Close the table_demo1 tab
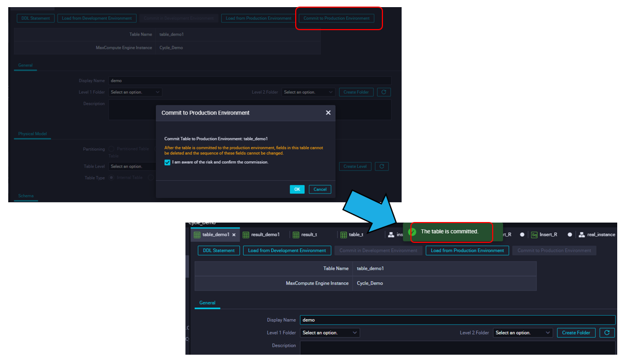 (x=234, y=235)
